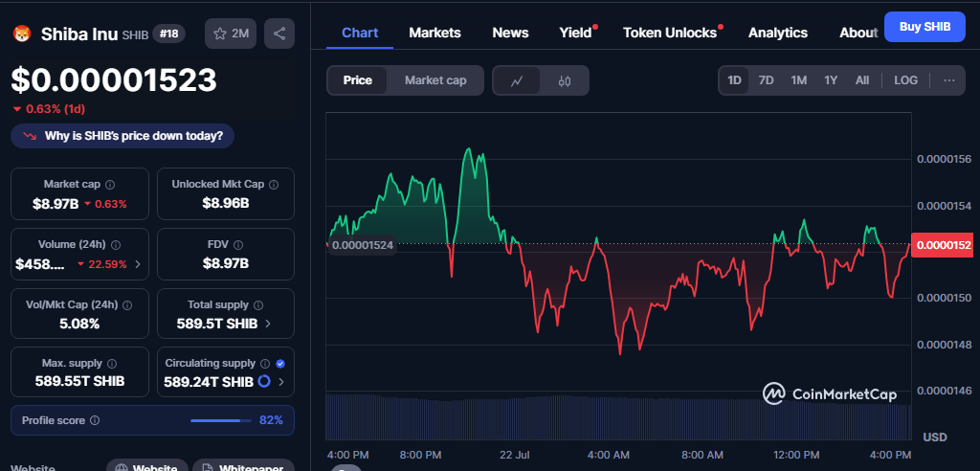Open the share icon button
Viewport: 980px width, 471px height.
coord(279,34)
